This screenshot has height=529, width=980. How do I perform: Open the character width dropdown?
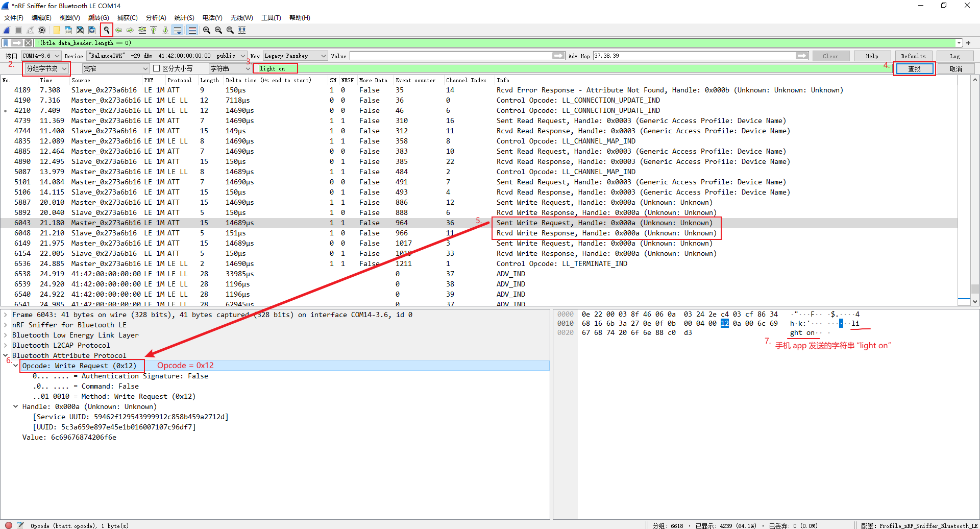coord(115,68)
